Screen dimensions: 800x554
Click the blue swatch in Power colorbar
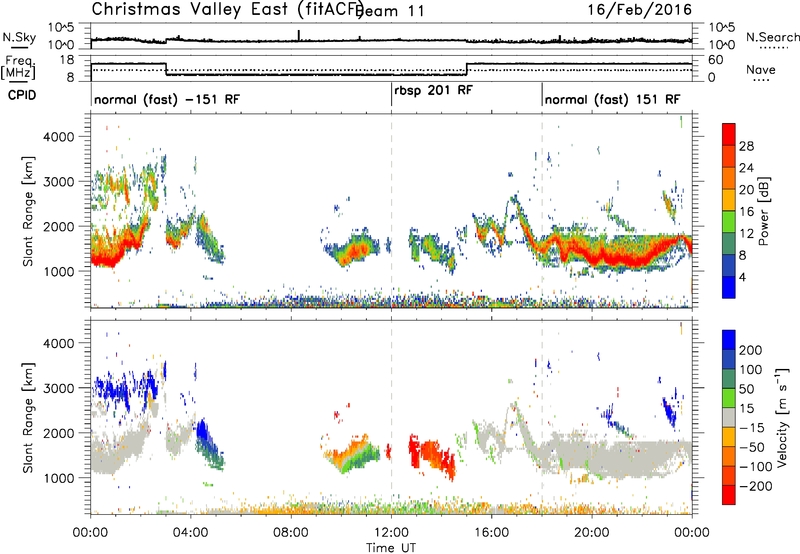tap(729, 287)
